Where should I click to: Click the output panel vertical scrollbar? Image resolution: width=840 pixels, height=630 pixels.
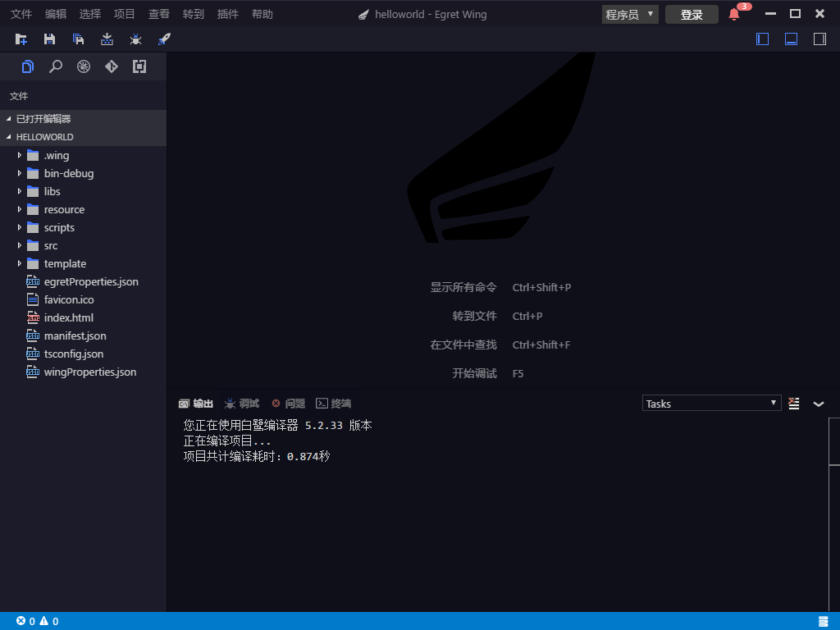pyautogui.click(x=834, y=442)
